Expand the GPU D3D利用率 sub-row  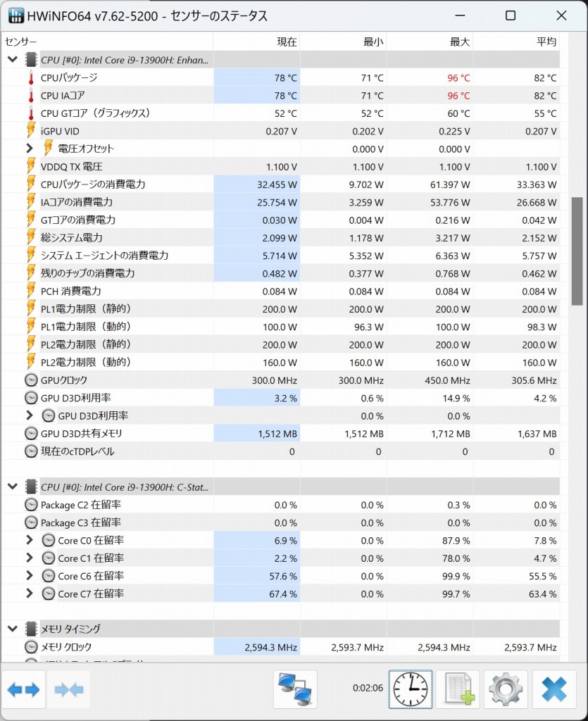[30, 415]
